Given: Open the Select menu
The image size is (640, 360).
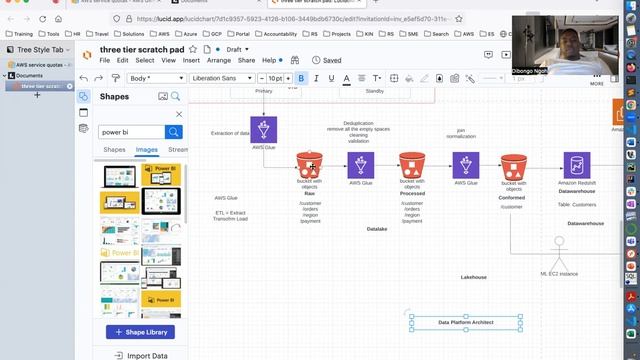Looking at the screenshot, I should [145, 60].
